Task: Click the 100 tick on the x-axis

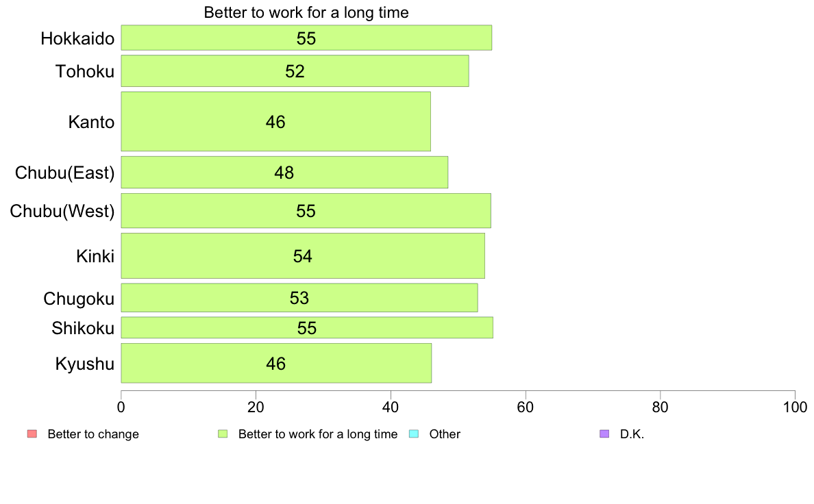Action: [x=795, y=407]
